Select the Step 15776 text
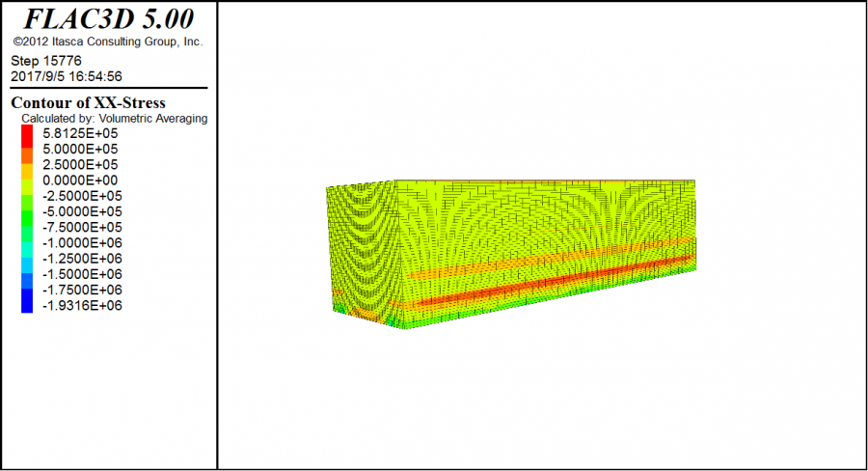 (46, 61)
